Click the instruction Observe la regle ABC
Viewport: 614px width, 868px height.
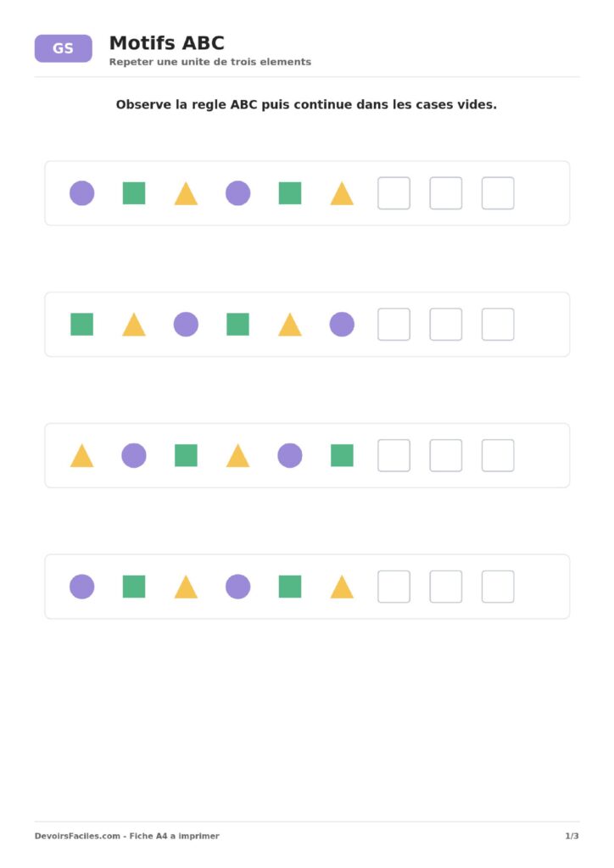coord(306,104)
